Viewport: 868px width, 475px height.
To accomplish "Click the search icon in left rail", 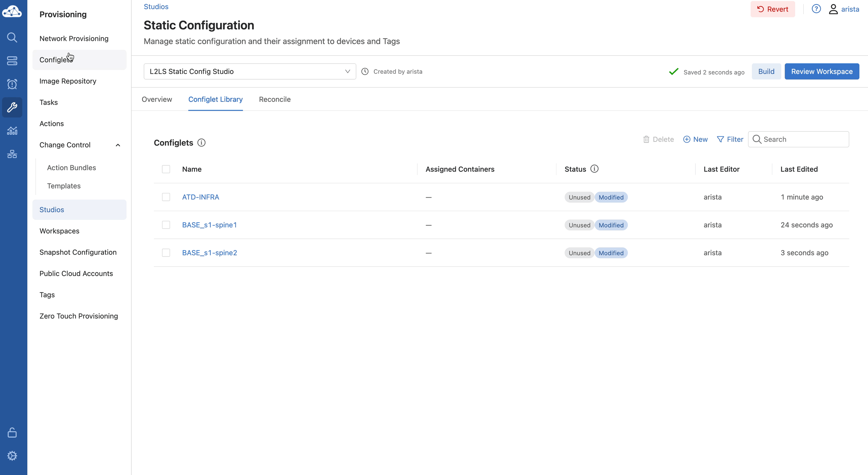I will point(12,37).
